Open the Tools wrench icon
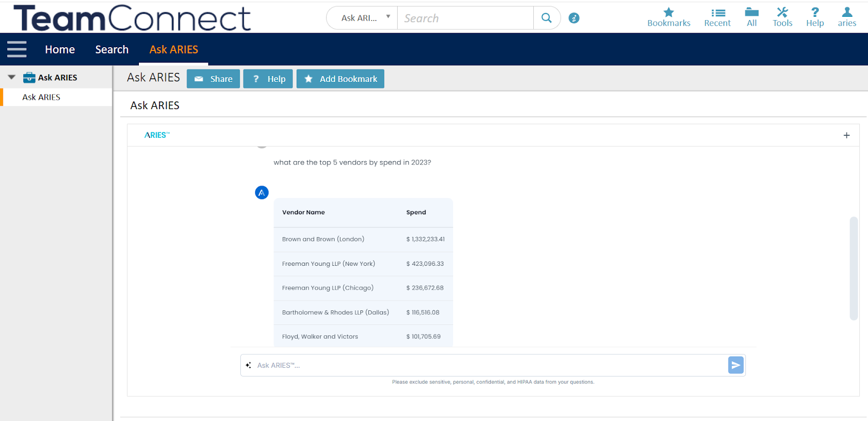Image resolution: width=868 pixels, height=421 pixels. tap(782, 12)
